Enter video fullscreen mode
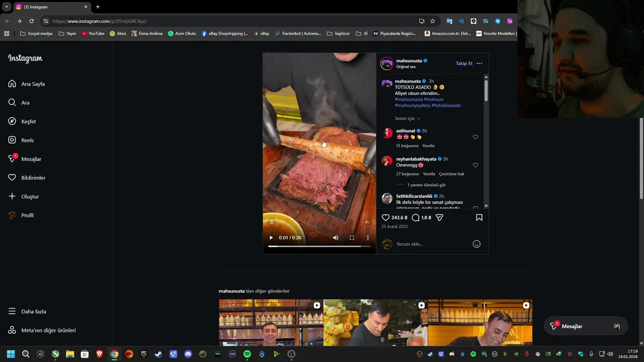Viewport: 644px width, 362px height. click(x=352, y=238)
